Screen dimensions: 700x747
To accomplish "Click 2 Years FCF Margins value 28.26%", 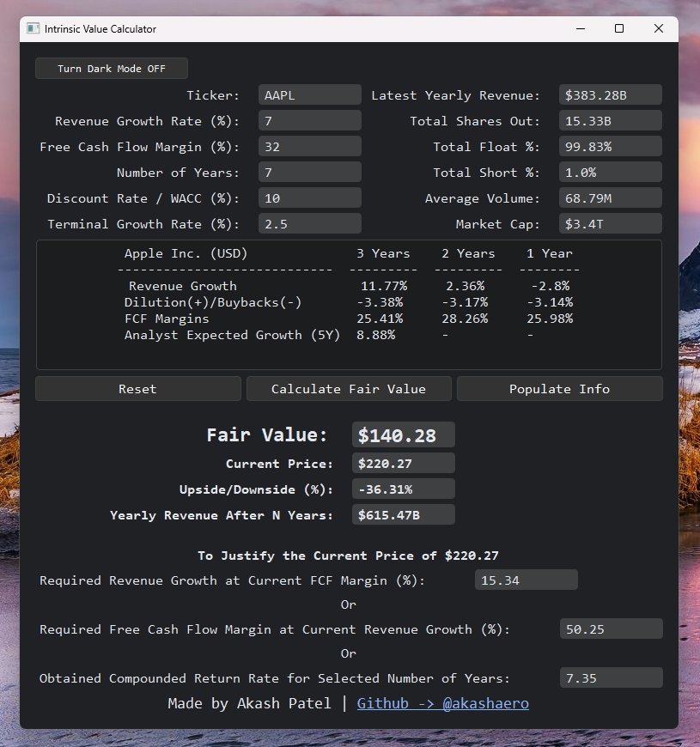I will (x=465, y=319).
